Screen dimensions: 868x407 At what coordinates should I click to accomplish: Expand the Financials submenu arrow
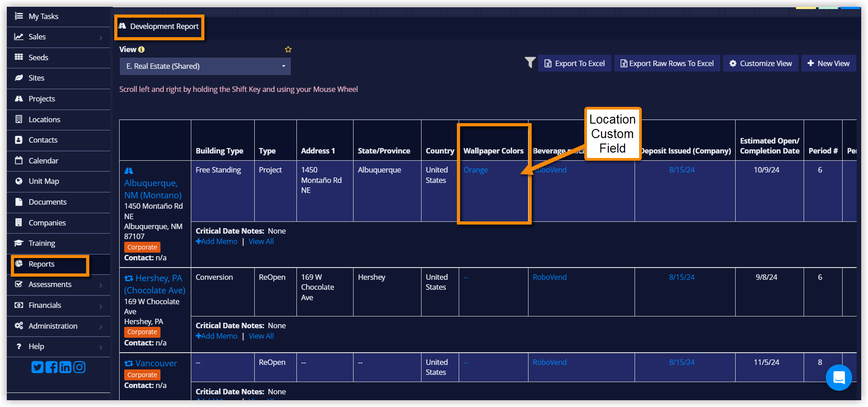(101, 306)
